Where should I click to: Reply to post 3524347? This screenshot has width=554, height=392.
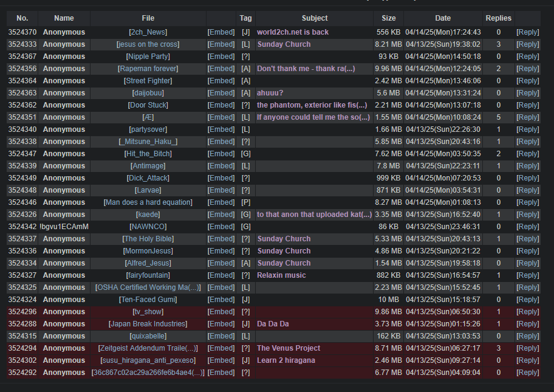pyautogui.click(x=527, y=154)
